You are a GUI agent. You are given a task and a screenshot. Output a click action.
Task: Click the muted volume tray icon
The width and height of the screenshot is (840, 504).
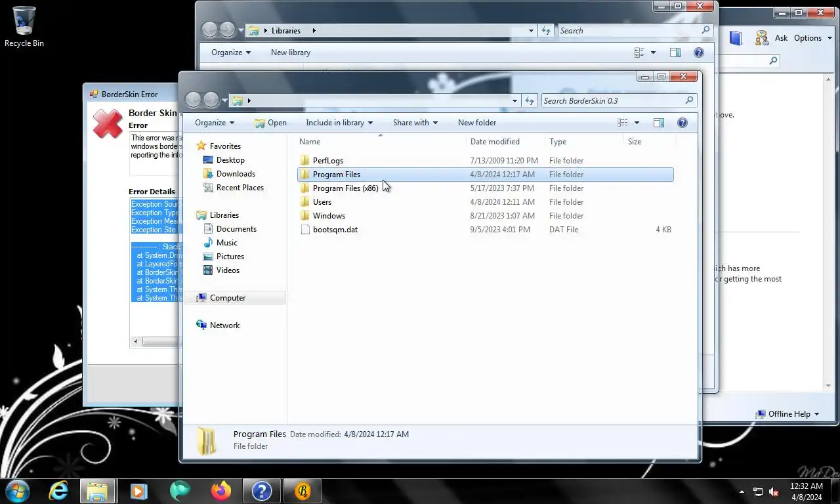pyautogui.click(x=774, y=492)
